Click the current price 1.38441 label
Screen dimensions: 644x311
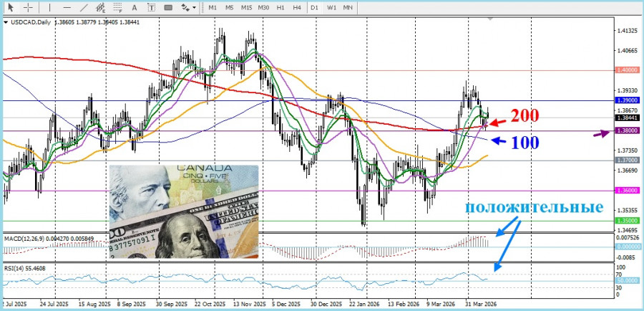point(628,118)
